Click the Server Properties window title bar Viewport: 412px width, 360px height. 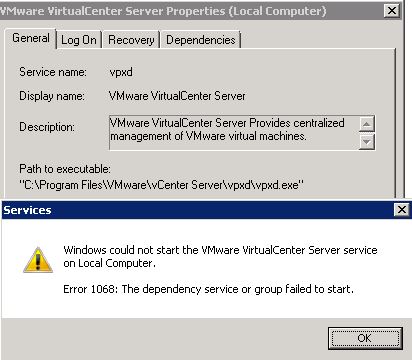(x=190, y=11)
